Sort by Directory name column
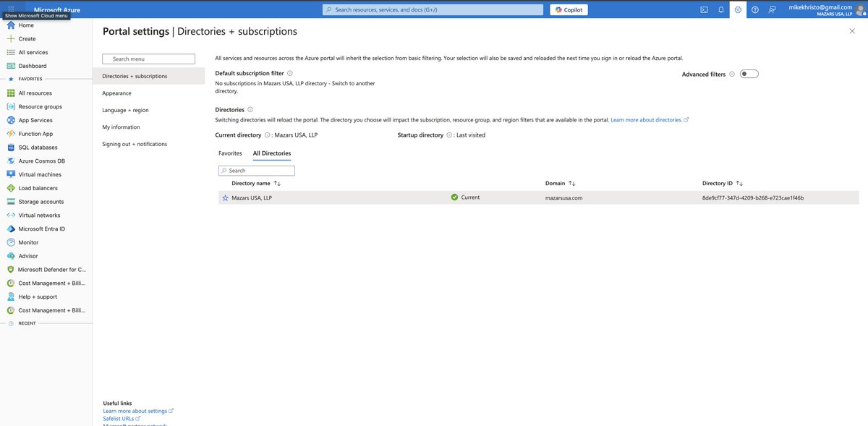 (256, 184)
